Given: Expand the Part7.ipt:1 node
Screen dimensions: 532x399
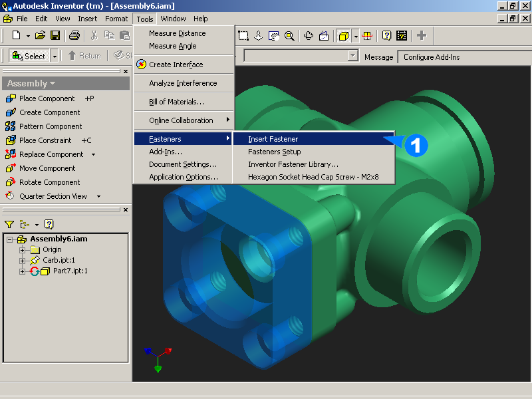Looking at the screenshot, I should (x=22, y=271).
